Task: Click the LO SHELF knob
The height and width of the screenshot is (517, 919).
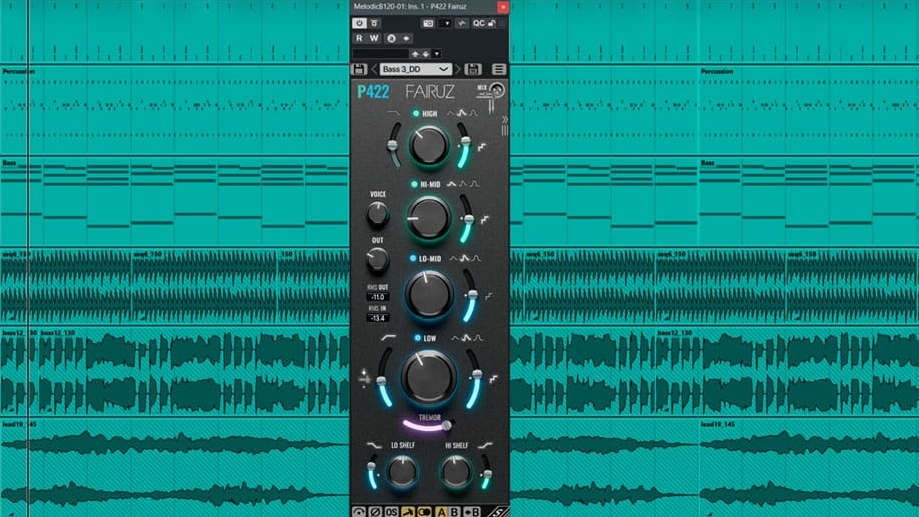Action: tap(402, 472)
